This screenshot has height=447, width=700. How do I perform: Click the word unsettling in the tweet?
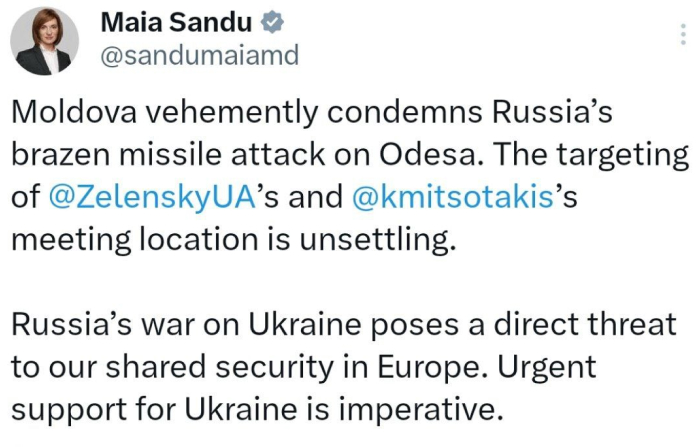pos(377,239)
